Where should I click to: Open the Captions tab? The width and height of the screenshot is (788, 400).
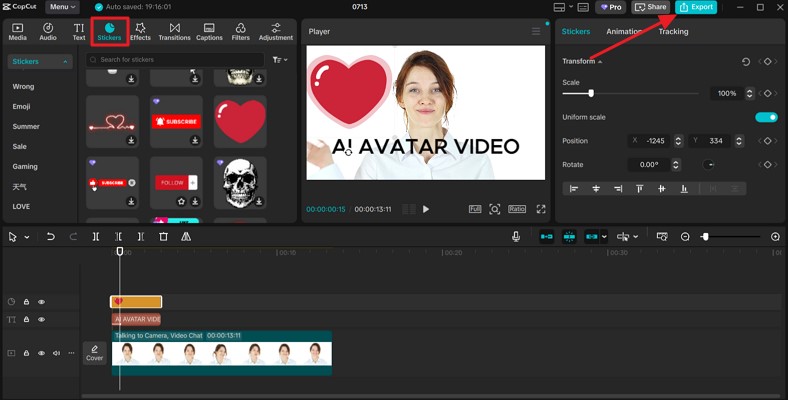coord(209,32)
